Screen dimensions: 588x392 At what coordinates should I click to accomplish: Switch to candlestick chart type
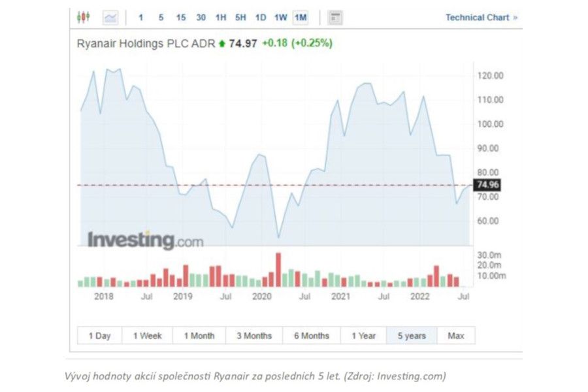point(83,18)
